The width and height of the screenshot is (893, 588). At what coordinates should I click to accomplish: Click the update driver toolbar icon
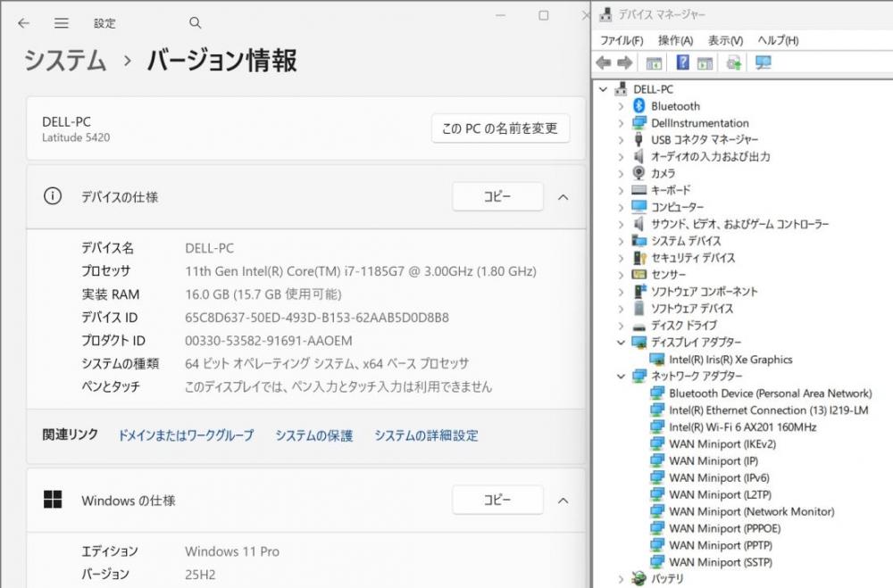coord(734,62)
